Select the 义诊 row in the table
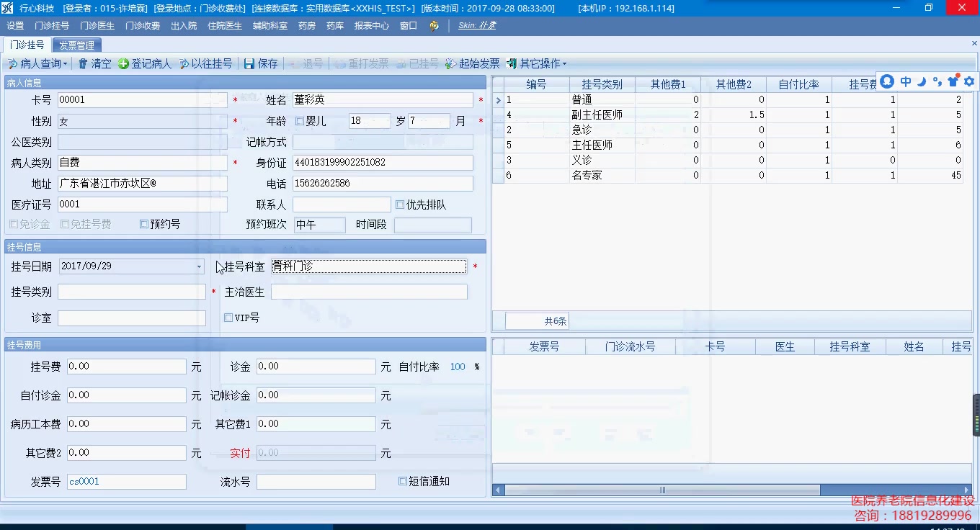The height and width of the screenshot is (530, 980). pyautogui.click(x=728, y=160)
